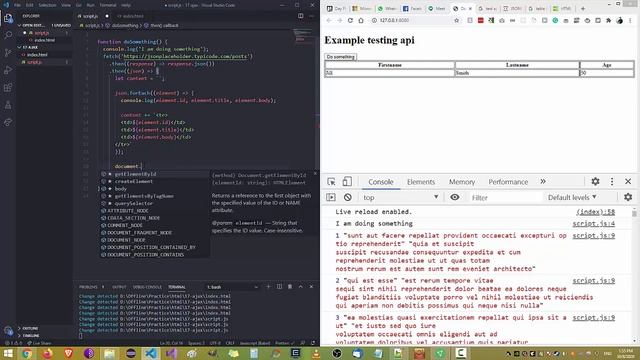Toggle the DevTools device toolbar
This screenshot has width=640, height=360.
click(347, 182)
